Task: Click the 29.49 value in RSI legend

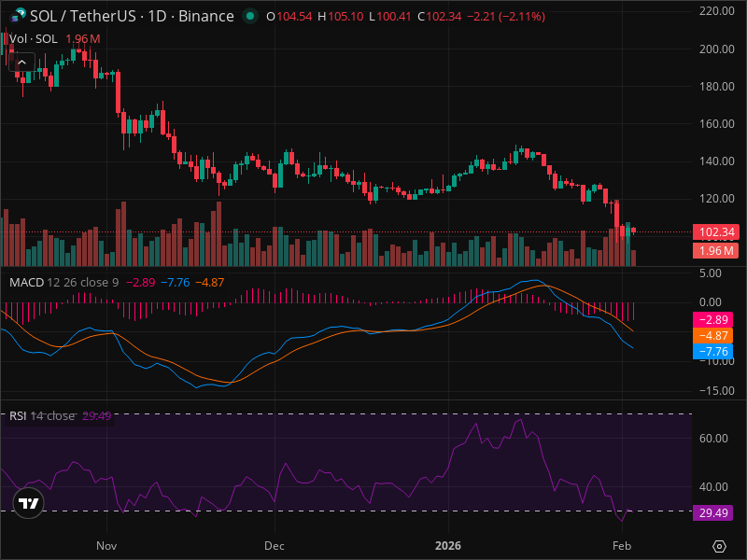Action: [97, 415]
